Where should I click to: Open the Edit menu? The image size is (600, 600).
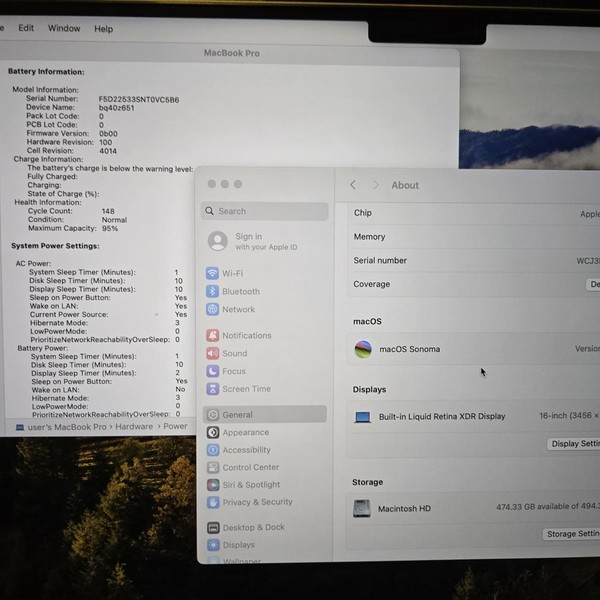tap(26, 28)
